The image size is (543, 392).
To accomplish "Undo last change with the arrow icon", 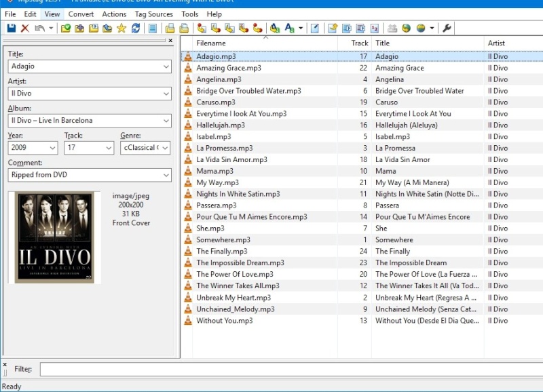I will tap(40, 28).
